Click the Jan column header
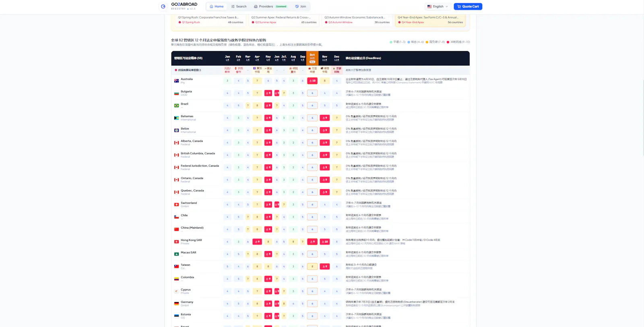The height and width of the screenshot is (327, 644). 227,58
